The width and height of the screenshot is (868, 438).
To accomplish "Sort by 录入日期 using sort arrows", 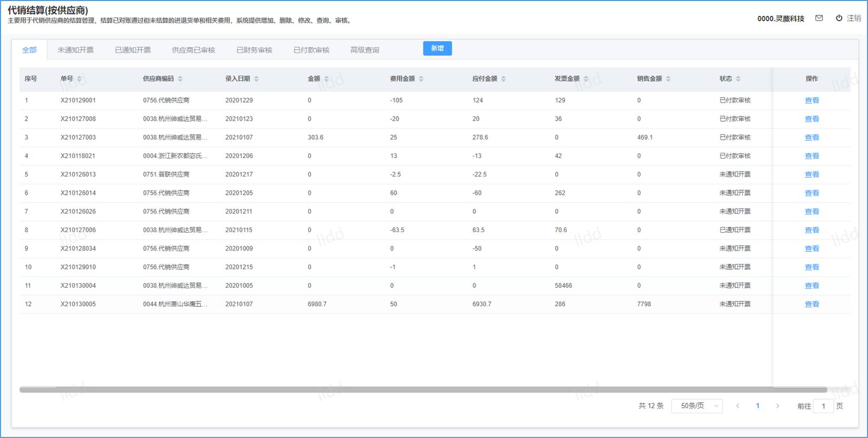I will [256, 79].
